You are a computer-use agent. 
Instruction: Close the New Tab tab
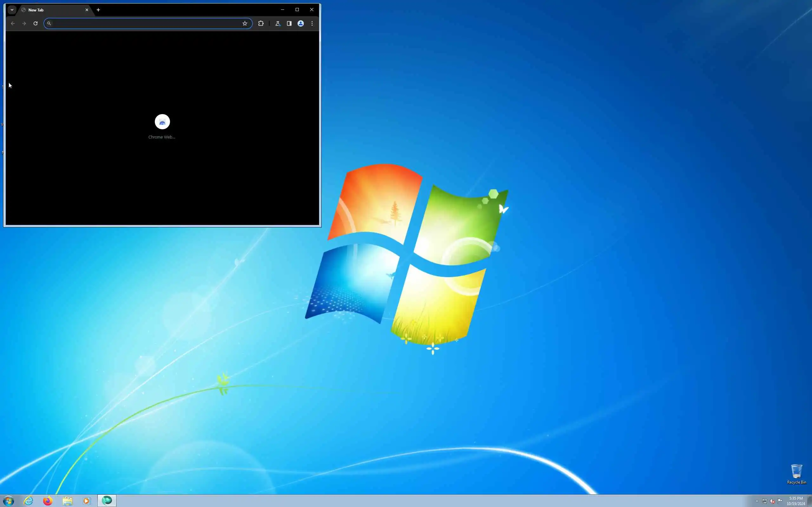point(87,10)
